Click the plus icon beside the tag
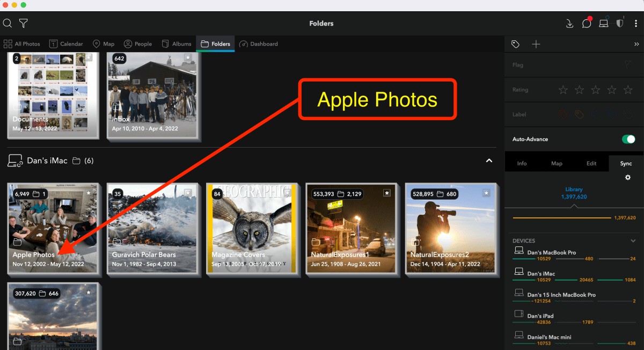Image resolution: width=644 pixels, height=350 pixels. 536,44
